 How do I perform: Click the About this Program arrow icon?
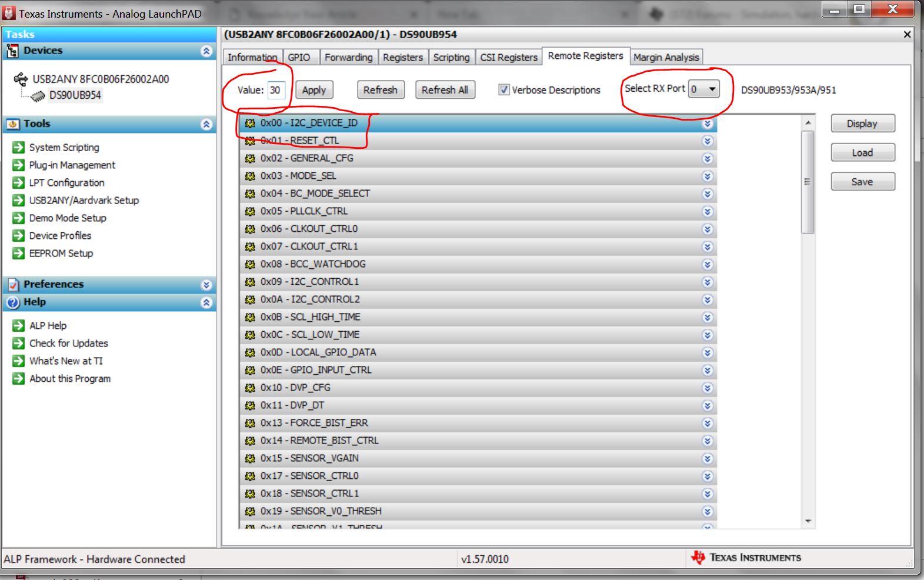[x=18, y=379]
